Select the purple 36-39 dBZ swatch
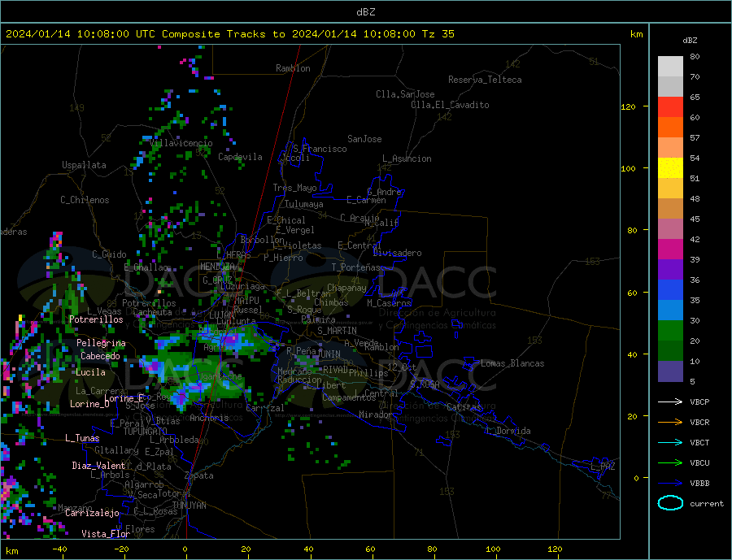 point(670,270)
